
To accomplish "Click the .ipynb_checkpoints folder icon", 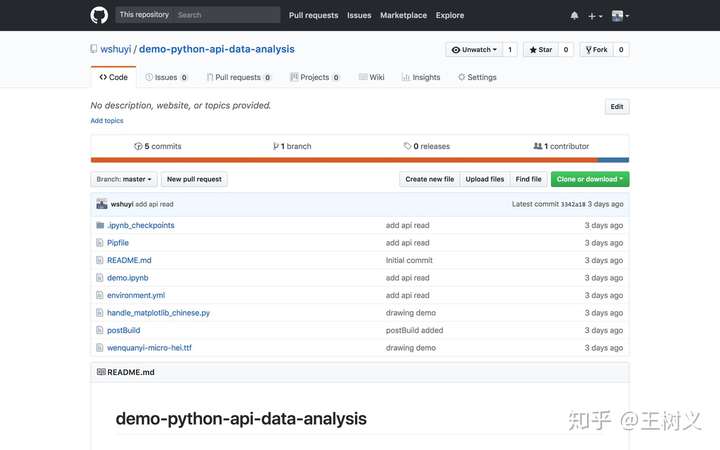I will [100, 225].
